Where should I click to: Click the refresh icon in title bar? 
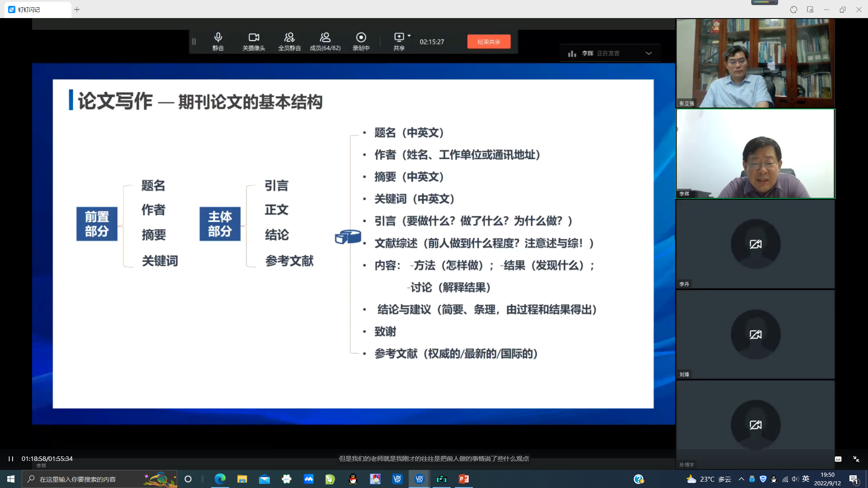coord(793,9)
